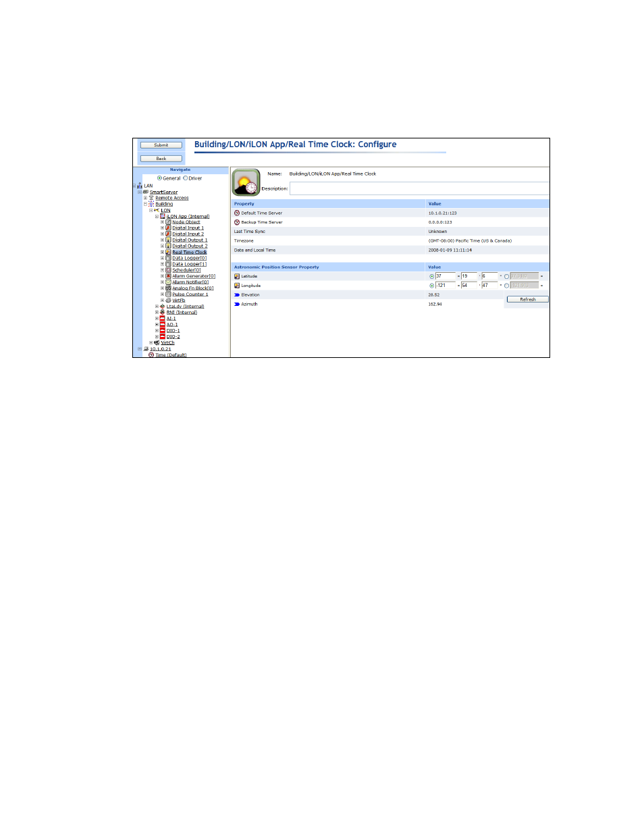This screenshot has height=834, width=644.
Task: Click the Latitude degrees field showing 37
Action: 446,276
